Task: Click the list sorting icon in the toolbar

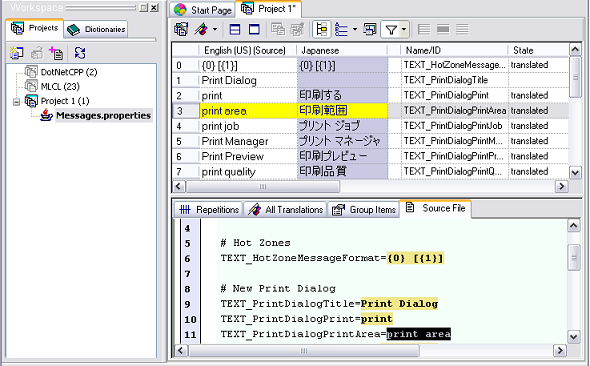Action: (341, 29)
